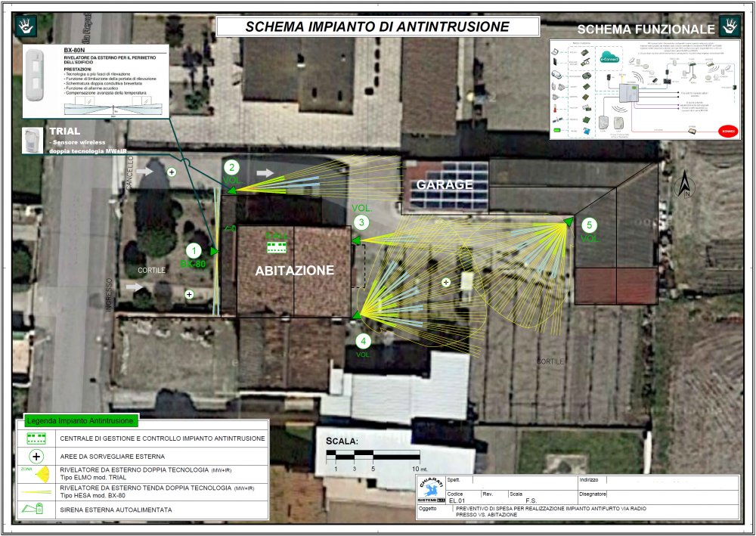
Task: Select the numbered circle 5 sensor marker
Action: (589, 225)
